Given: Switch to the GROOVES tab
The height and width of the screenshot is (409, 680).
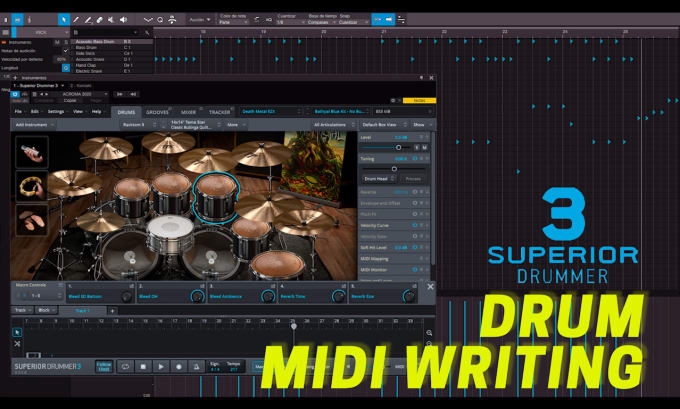Looking at the screenshot, I should (157, 112).
